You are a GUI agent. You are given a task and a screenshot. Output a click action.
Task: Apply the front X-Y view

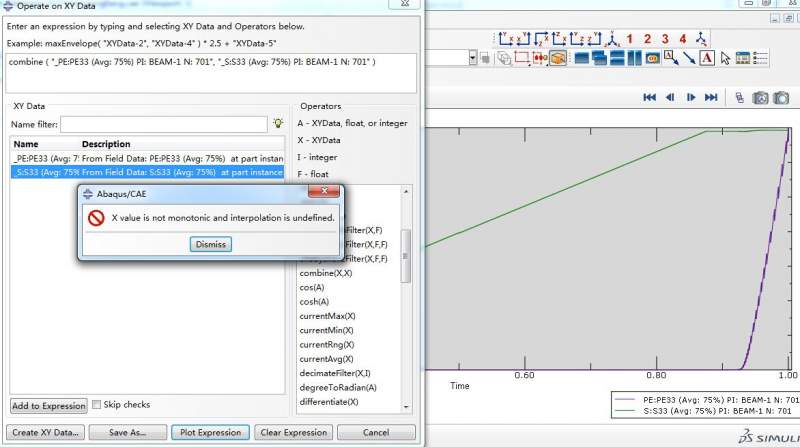click(506, 39)
